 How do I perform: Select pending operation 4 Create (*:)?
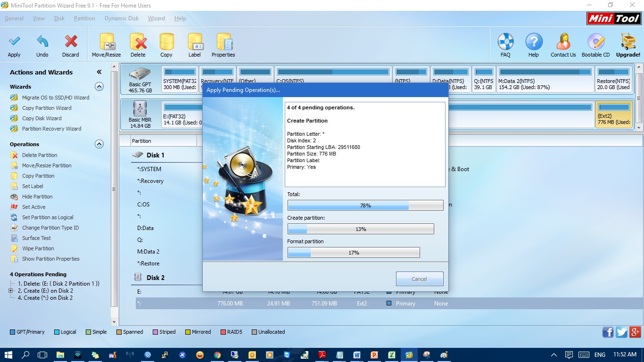(45, 298)
